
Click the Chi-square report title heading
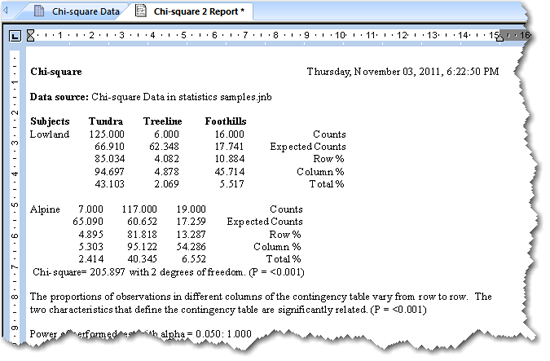tap(56, 72)
